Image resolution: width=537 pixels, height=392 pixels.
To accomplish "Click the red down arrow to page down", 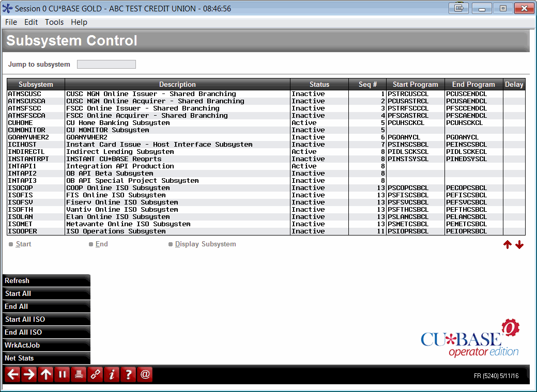I will [x=519, y=244].
